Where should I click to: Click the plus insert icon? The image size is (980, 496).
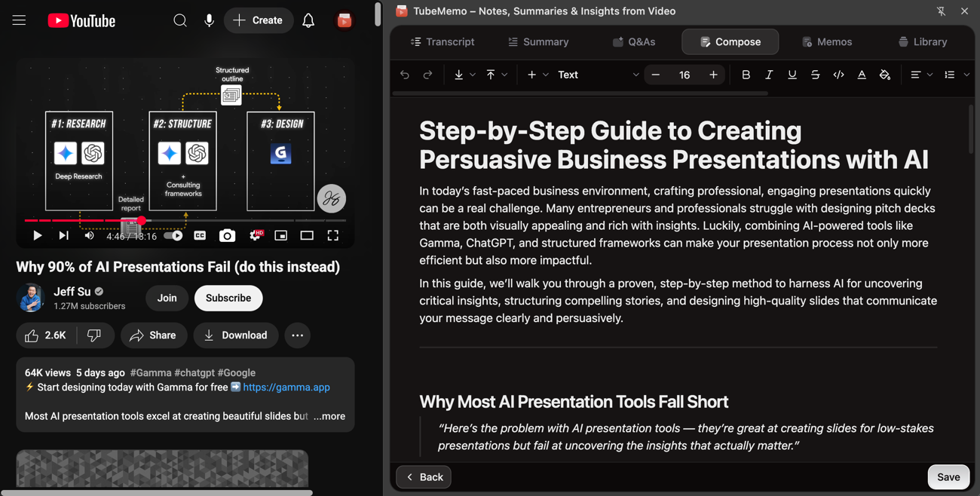(531, 75)
